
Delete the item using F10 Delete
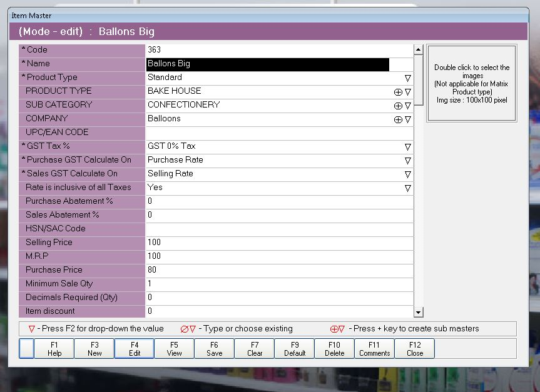click(x=334, y=349)
